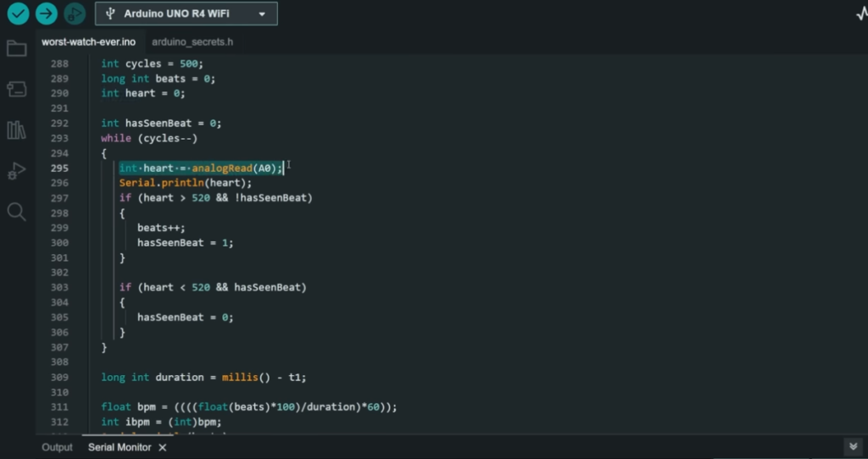The height and width of the screenshot is (459, 868).
Task: Open the Serial Plotter icon
Action: (862, 14)
